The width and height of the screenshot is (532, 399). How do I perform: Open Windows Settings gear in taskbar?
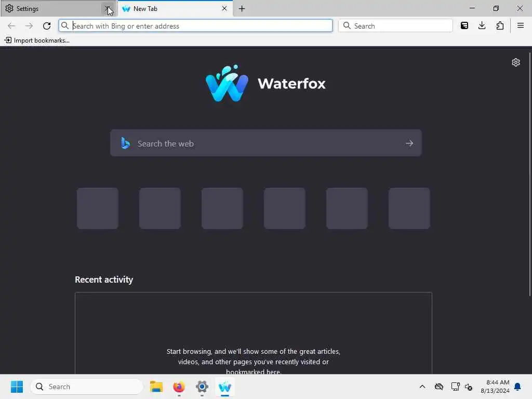pos(202,387)
